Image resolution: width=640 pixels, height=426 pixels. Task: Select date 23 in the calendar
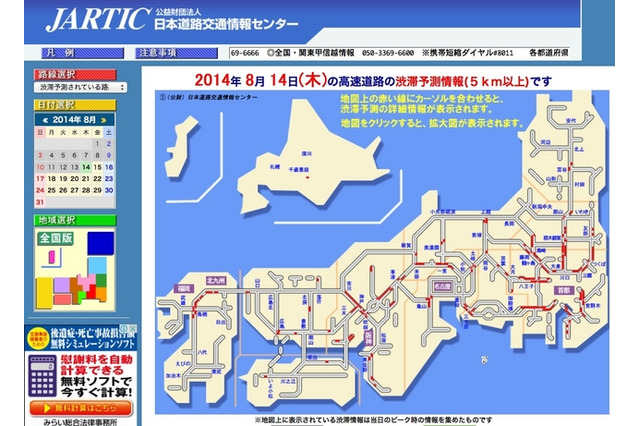coord(109,179)
